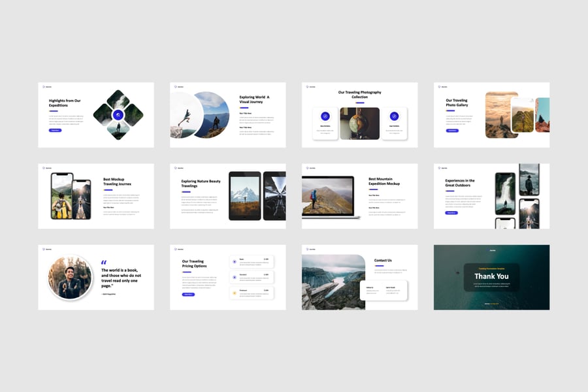Click the blue quotation mark icon on the quote slide

104,263
